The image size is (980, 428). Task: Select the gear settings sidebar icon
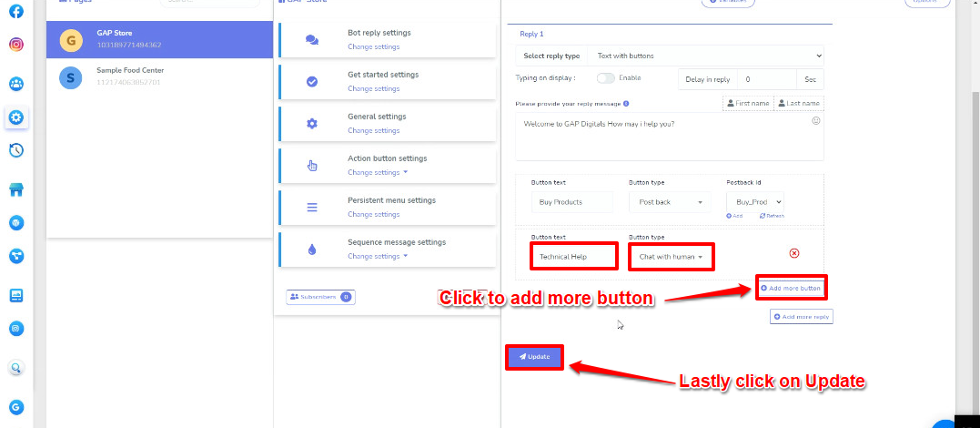(16, 117)
